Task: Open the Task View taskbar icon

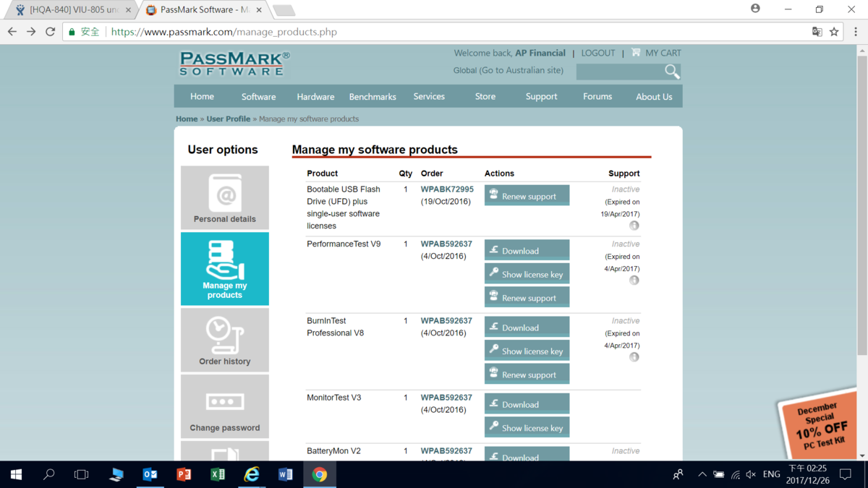Action: (x=81, y=474)
